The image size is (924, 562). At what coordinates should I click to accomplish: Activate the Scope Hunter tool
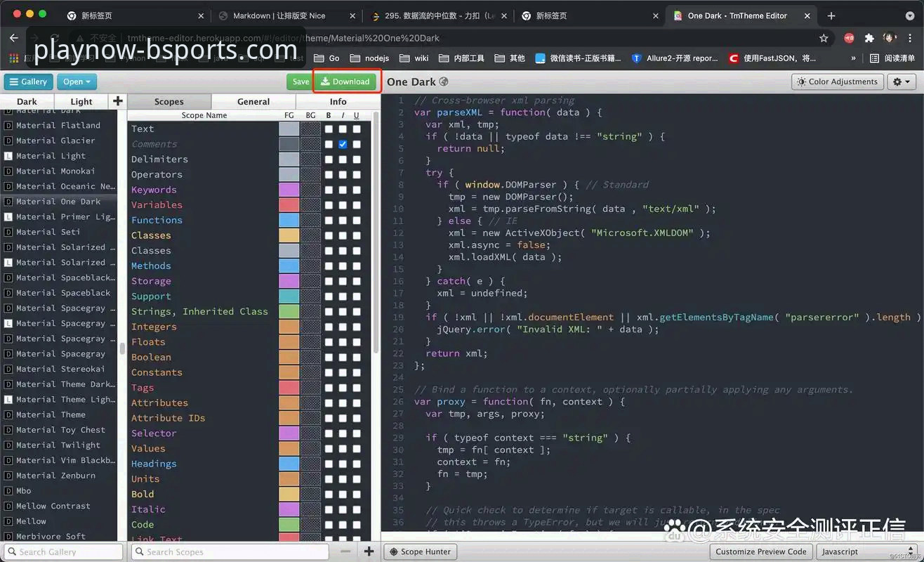pyautogui.click(x=420, y=551)
